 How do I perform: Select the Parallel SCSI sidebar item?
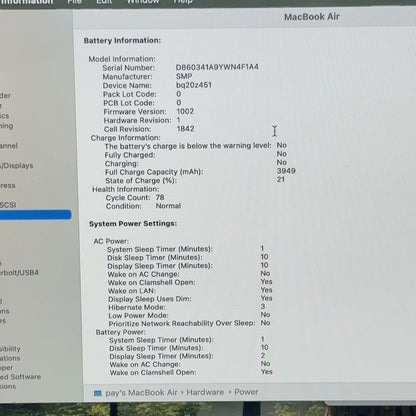pos(8,205)
